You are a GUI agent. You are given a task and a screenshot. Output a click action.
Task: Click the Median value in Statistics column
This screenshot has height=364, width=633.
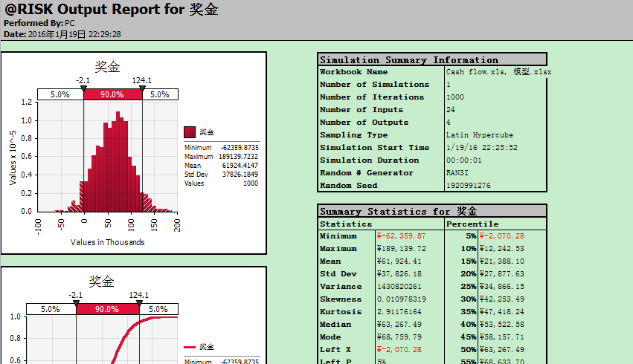click(399, 325)
